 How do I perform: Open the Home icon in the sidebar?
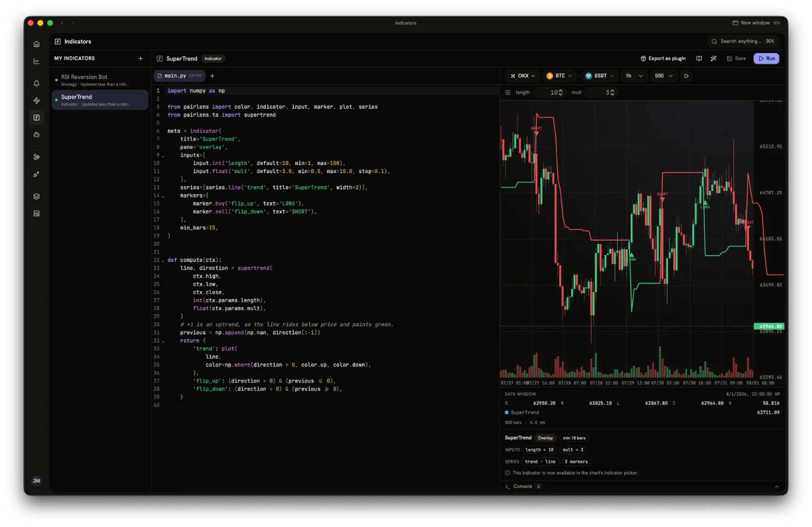coord(36,44)
